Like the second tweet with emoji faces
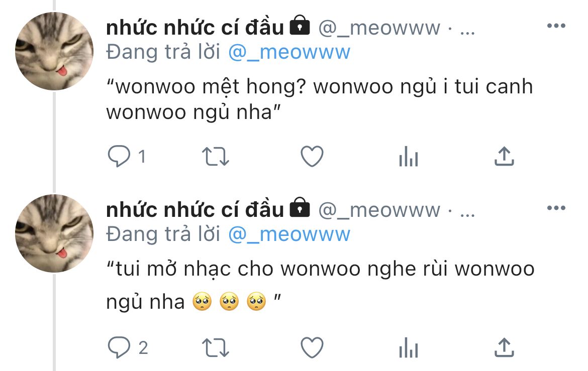Viewport: 588px width, 371px height. tap(312, 347)
